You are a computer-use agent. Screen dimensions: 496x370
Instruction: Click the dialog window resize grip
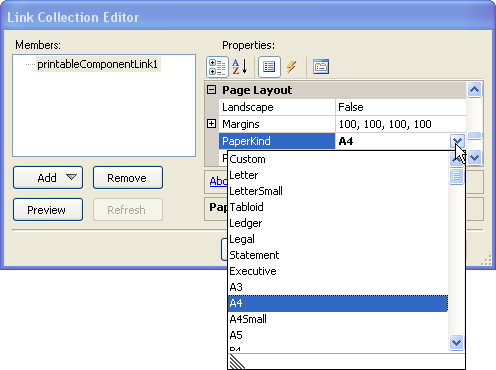(486, 261)
